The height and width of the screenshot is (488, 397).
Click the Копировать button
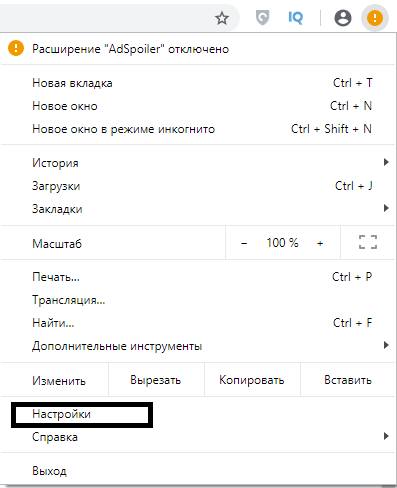tap(252, 380)
